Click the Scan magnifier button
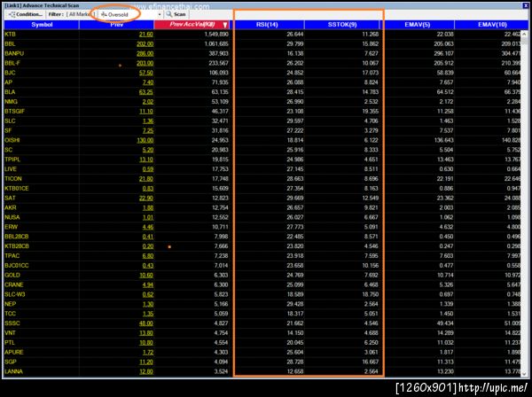 (x=176, y=14)
